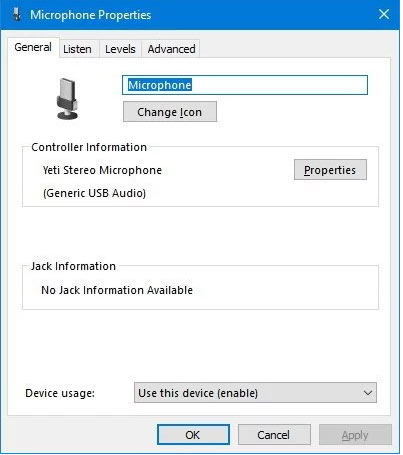Select the General tab

pos(33,47)
